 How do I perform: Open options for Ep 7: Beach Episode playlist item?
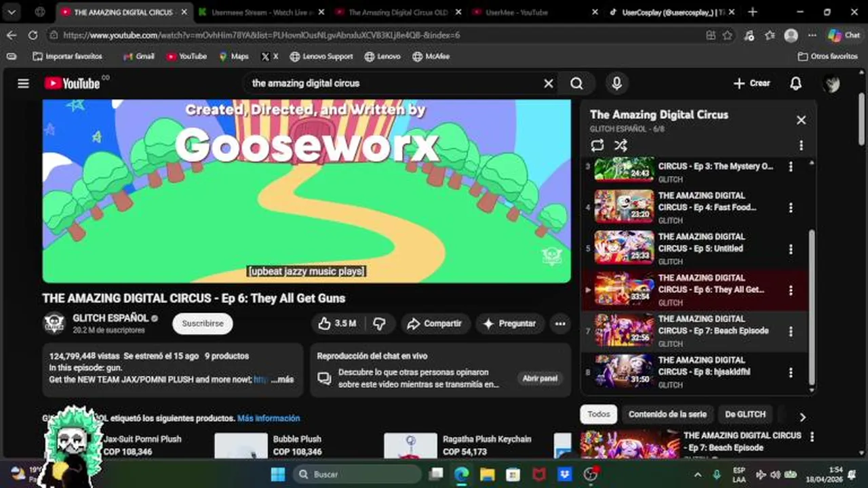click(x=791, y=331)
